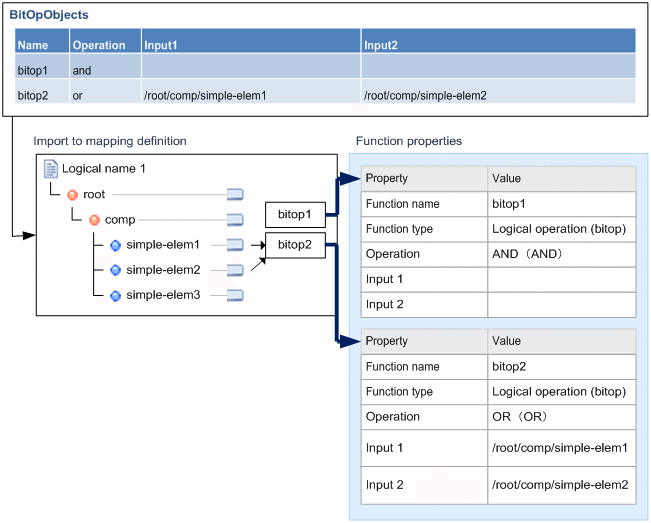Click the connector port beside comp
Image resolution: width=651 pixels, height=523 pixels.
(x=236, y=219)
